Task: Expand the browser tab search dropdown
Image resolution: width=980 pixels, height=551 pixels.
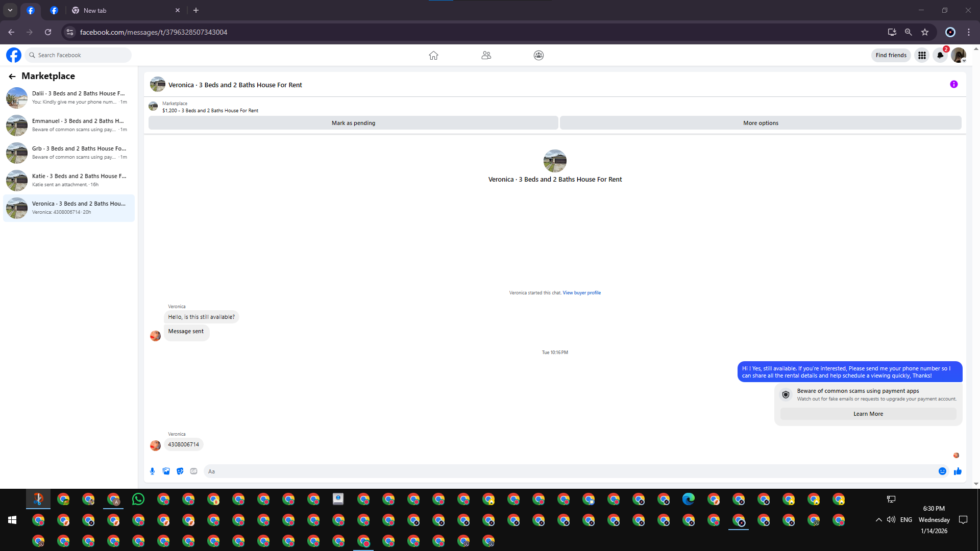Action: point(10,10)
